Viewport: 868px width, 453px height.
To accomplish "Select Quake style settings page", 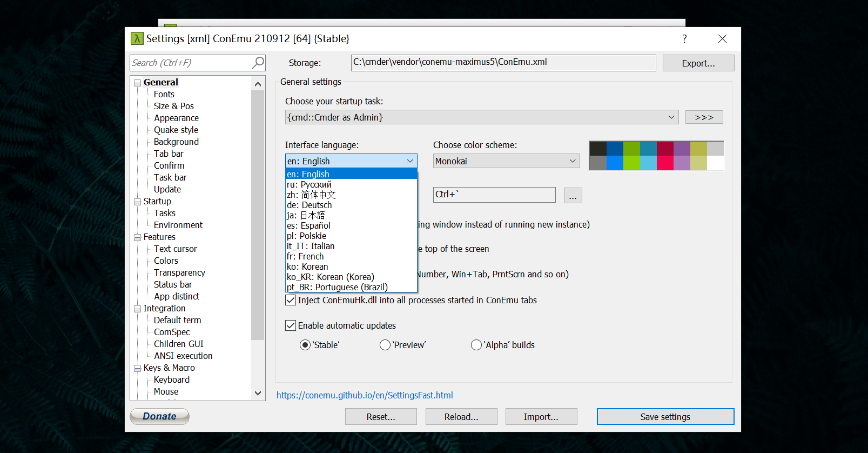I will point(176,130).
